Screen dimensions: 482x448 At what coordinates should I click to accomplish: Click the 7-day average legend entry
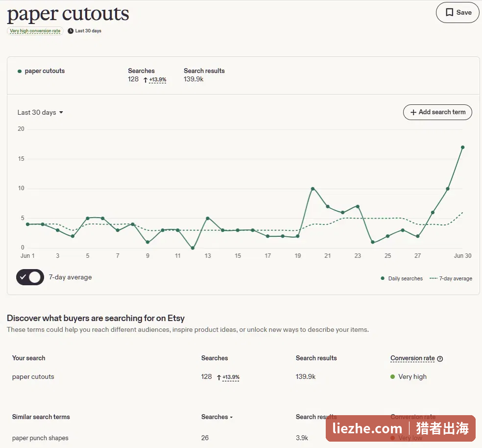click(x=451, y=278)
